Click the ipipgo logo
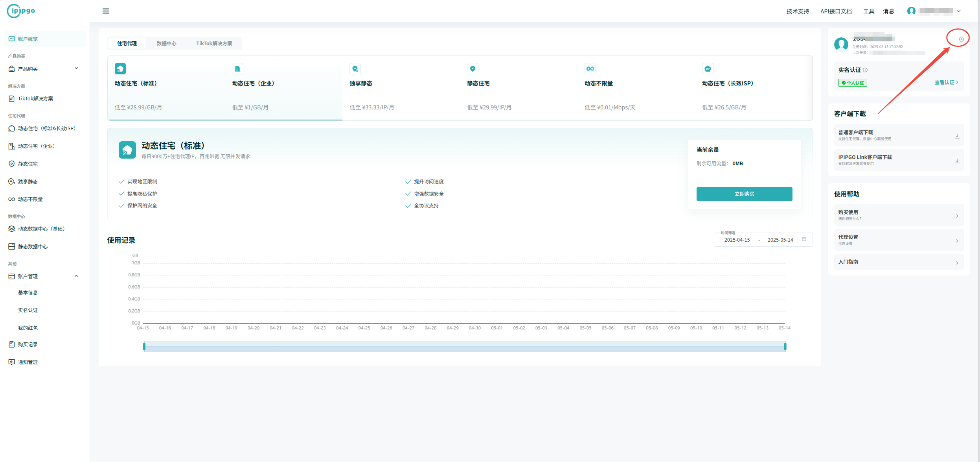The image size is (980, 462). point(21,11)
